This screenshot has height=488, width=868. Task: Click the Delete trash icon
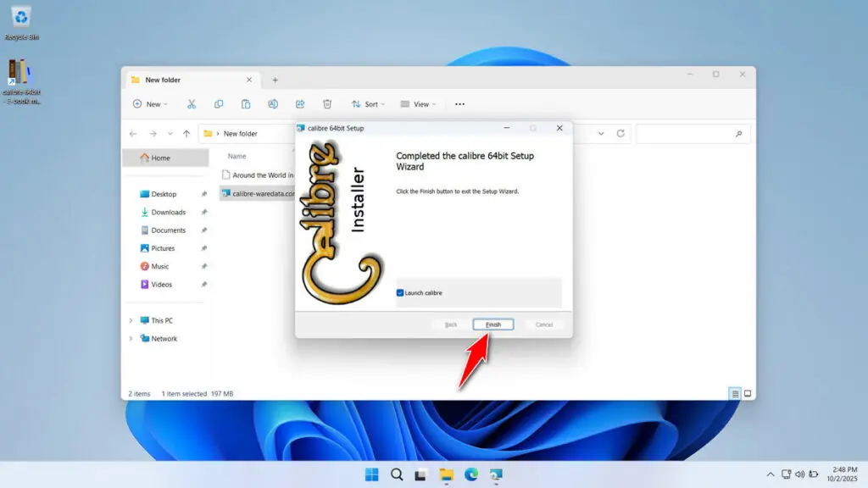click(x=327, y=104)
